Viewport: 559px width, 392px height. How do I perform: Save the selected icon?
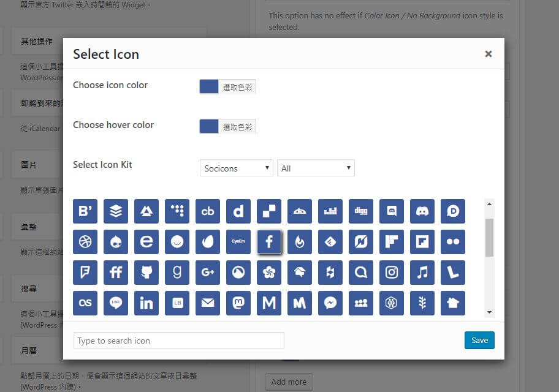tap(479, 341)
